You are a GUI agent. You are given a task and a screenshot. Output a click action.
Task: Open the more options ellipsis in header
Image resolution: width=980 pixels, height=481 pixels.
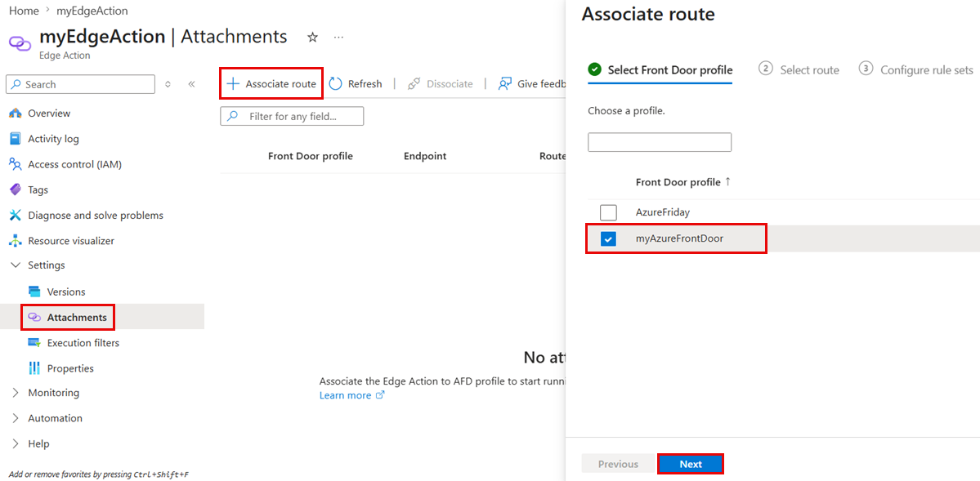[x=338, y=38]
